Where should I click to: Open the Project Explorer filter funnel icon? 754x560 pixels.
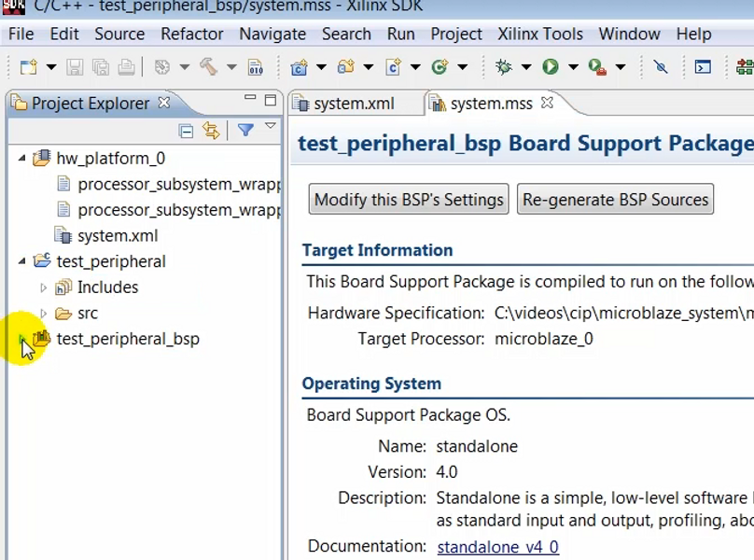tap(244, 129)
